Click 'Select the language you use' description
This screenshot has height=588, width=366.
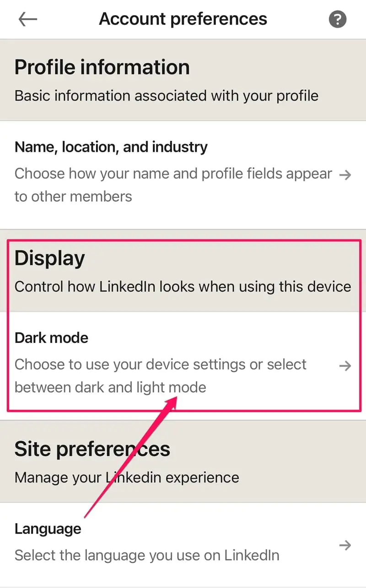tap(147, 555)
